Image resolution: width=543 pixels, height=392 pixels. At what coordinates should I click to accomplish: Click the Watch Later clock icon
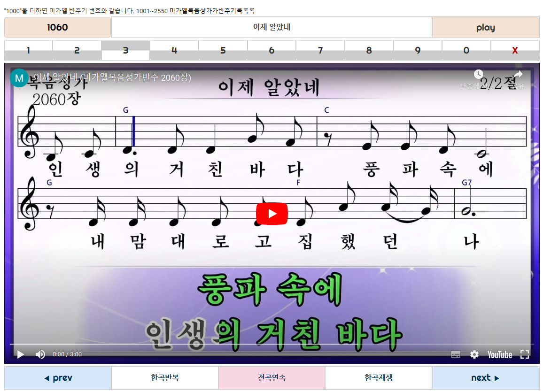click(x=478, y=75)
